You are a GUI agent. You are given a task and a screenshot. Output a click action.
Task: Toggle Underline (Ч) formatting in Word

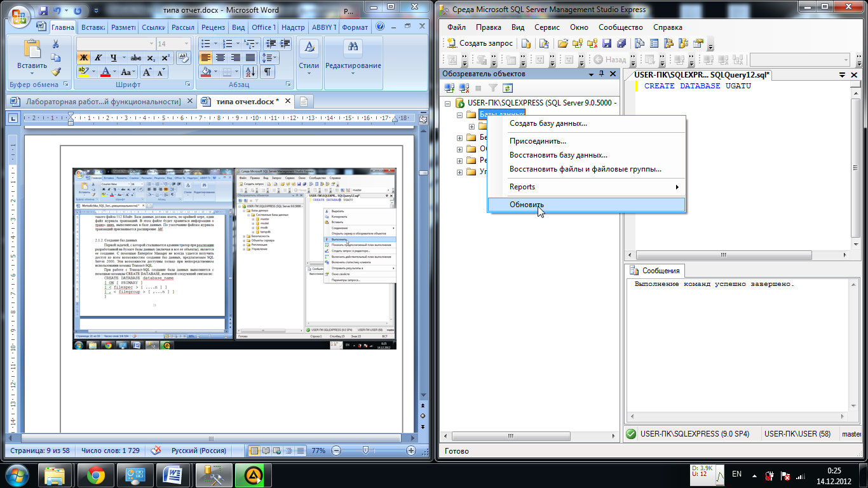coord(113,58)
